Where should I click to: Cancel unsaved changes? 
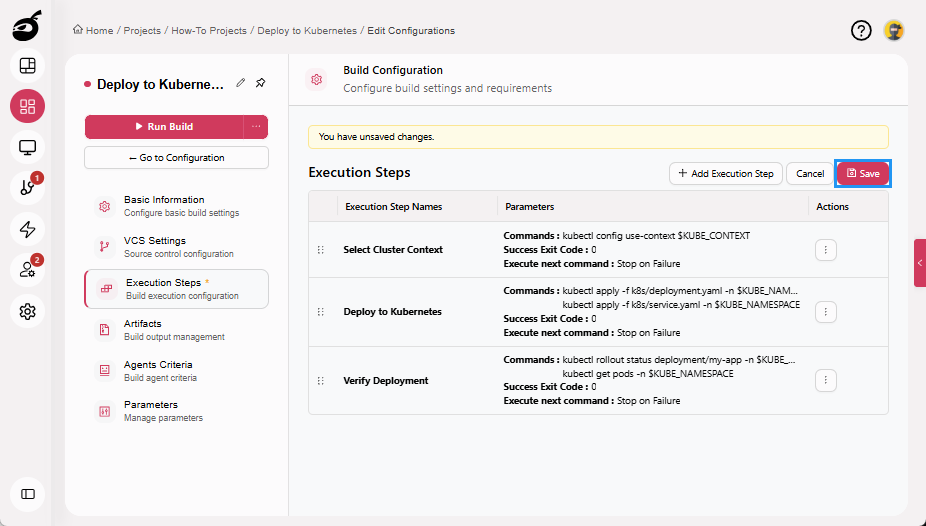810,174
